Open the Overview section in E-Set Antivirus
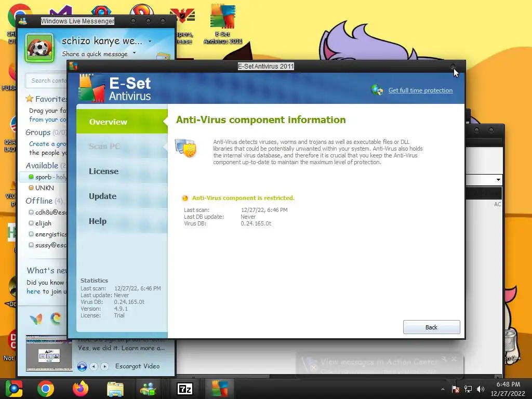Viewport: 532px width, 399px height. pyautogui.click(x=122, y=122)
